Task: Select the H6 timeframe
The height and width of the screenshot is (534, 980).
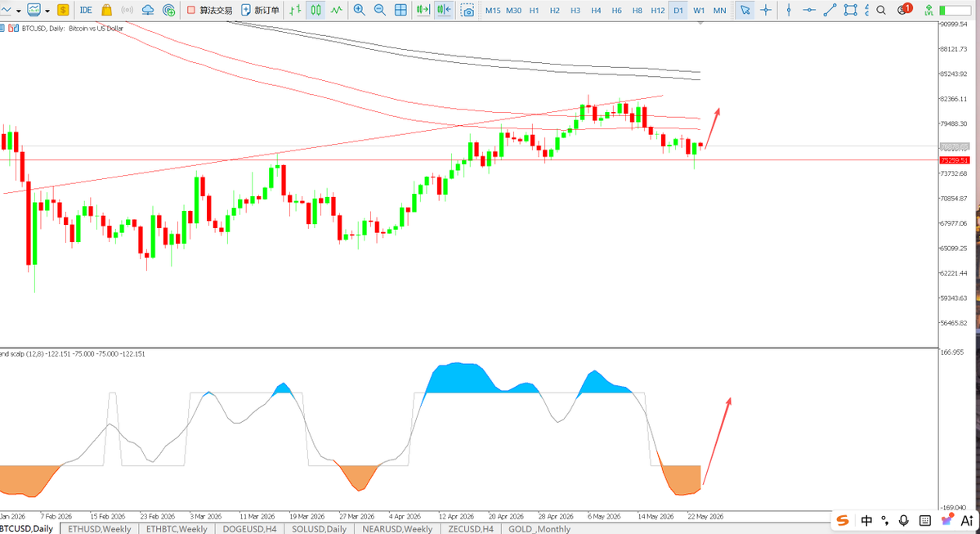Action: click(617, 11)
